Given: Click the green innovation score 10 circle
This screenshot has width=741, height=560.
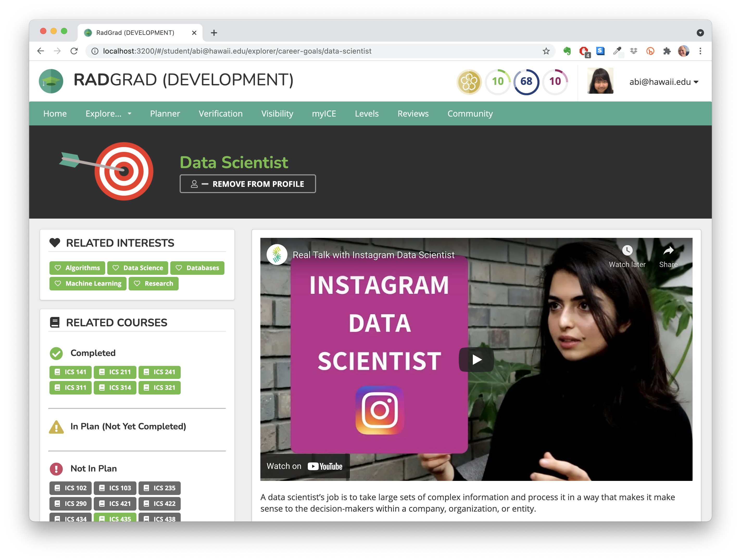Looking at the screenshot, I should (498, 82).
